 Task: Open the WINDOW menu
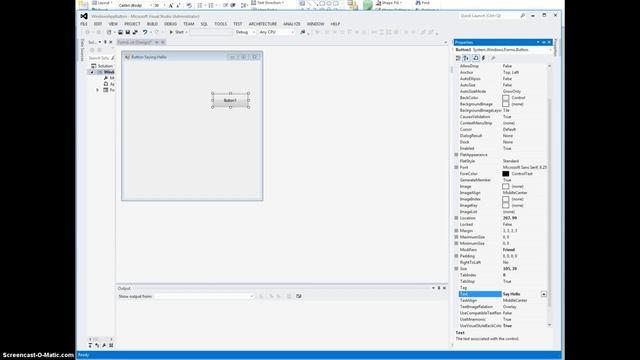[316, 24]
